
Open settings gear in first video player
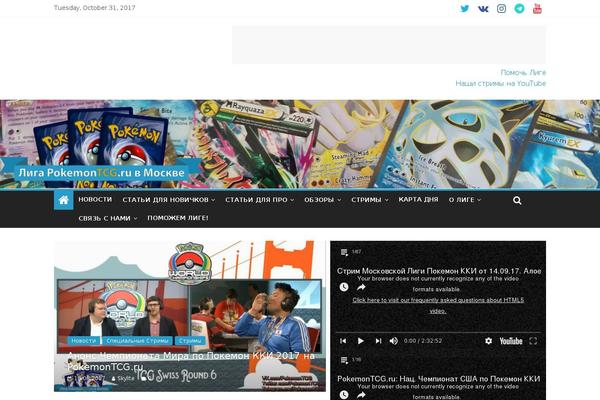488,341
